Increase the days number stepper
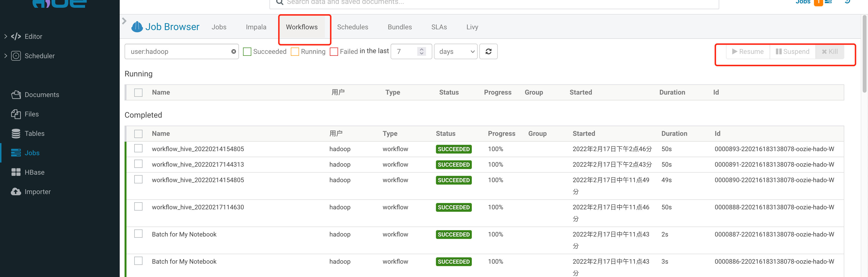 422,49
